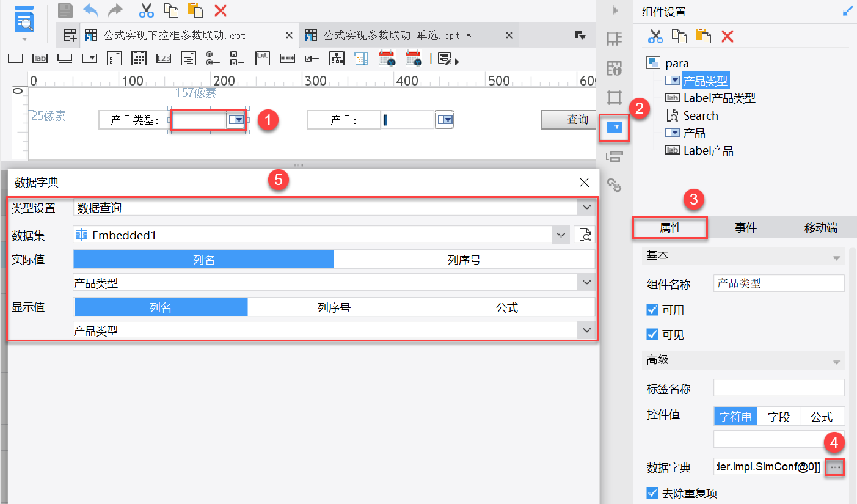Uncheck the 可用 checkbox

(652, 310)
